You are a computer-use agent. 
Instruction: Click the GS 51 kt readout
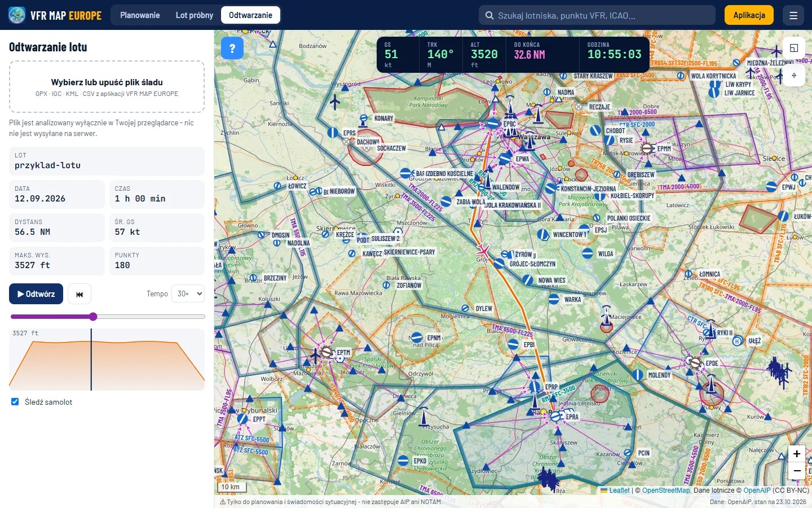(x=398, y=55)
